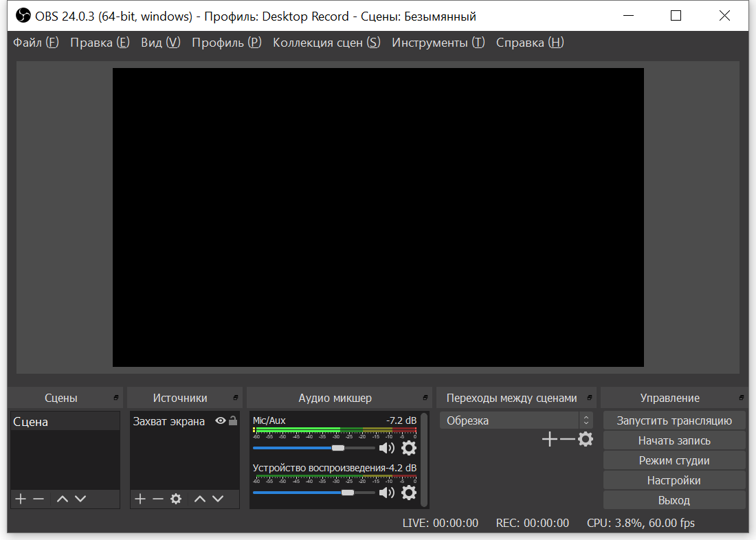Open the Инструменты menu
The height and width of the screenshot is (540, 756).
point(438,43)
